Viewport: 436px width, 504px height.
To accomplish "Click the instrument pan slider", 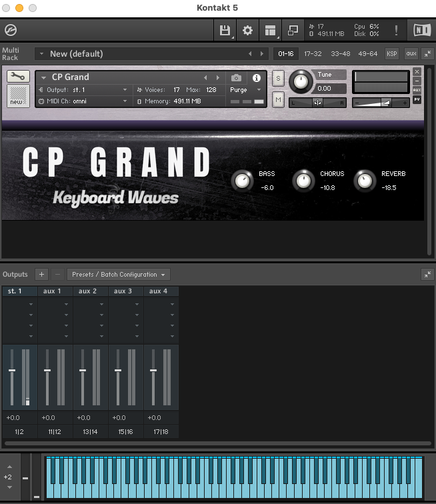I will coord(317,103).
